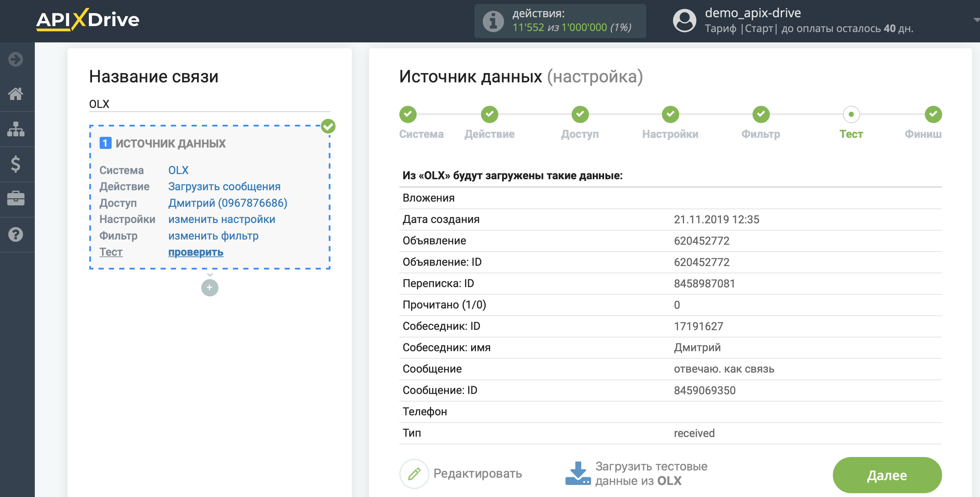Go to the Доступ step
This screenshot has width=980, height=497.
[x=580, y=114]
